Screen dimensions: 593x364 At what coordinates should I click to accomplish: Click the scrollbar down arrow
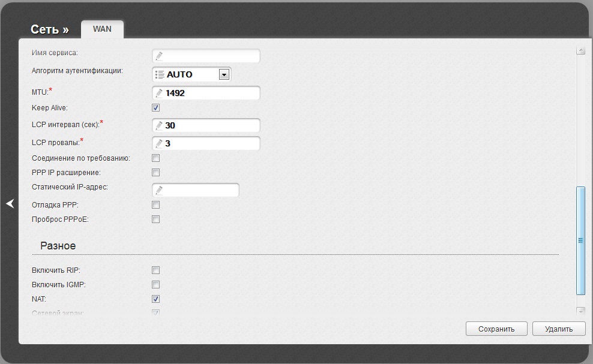pyautogui.click(x=580, y=311)
